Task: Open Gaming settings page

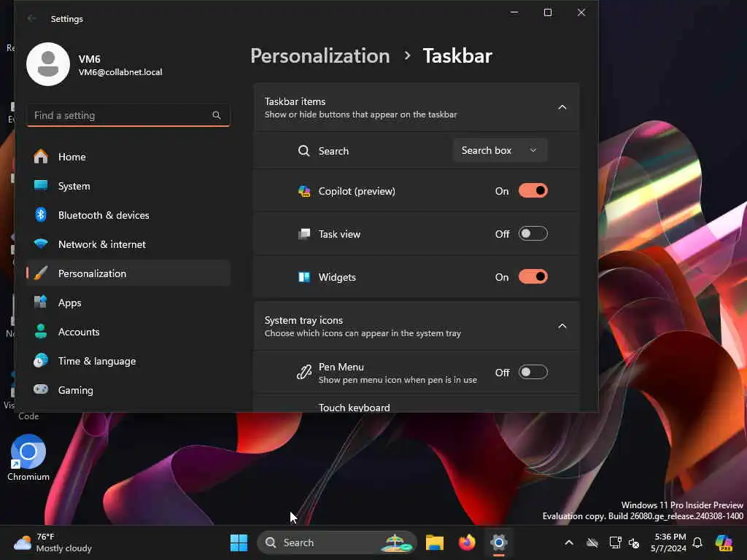Action: (x=128, y=389)
